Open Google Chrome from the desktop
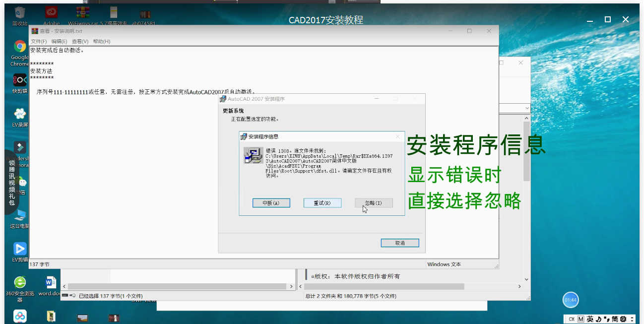644x324 pixels. click(x=19, y=48)
